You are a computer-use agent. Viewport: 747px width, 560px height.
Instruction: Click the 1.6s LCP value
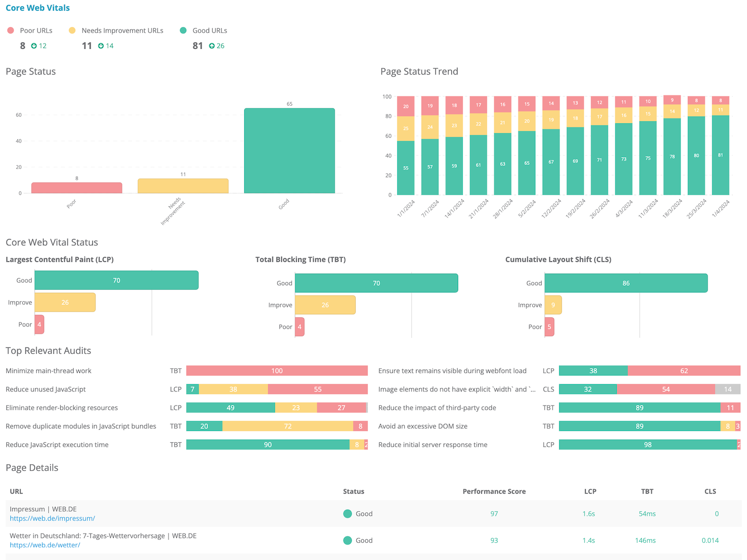point(589,514)
